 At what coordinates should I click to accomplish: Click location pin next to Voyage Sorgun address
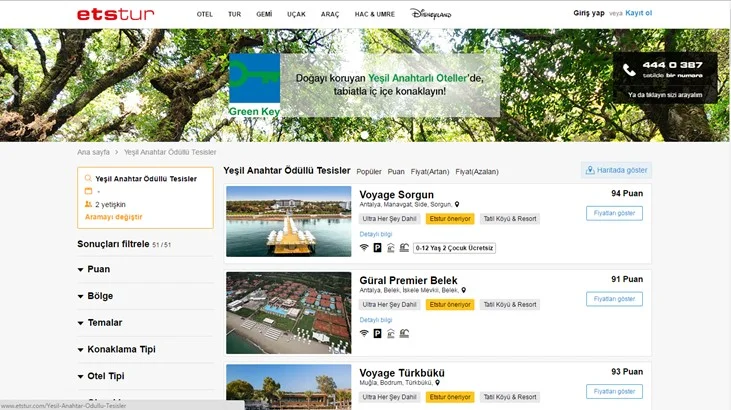(457, 204)
